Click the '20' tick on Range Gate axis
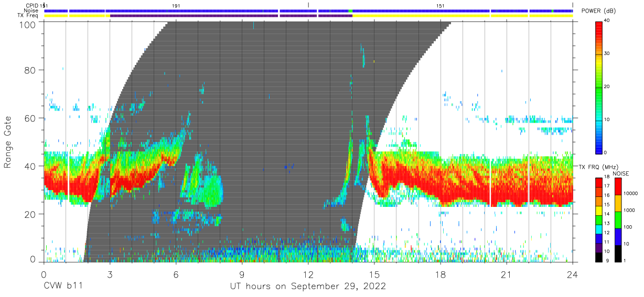The width and height of the screenshot is (644, 297). (x=31, y=214)
